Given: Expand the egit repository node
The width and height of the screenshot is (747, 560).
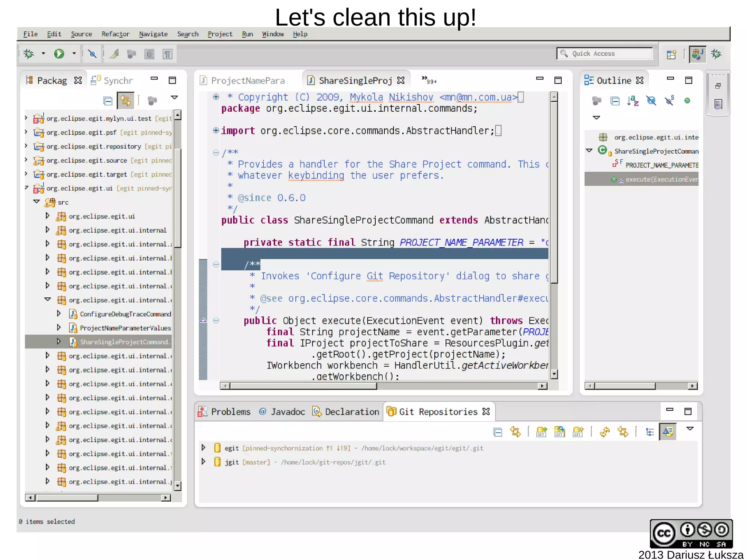Looking at the screenshot, I should click(x=204, y=448).
